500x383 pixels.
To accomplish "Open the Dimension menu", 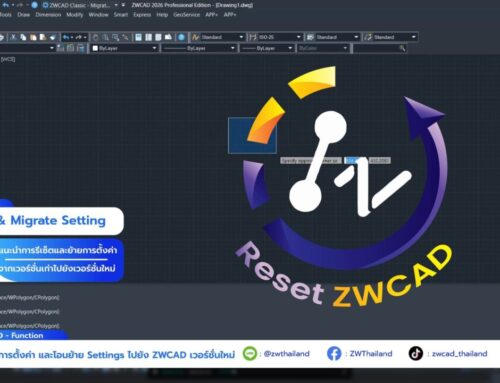I will click(x=48, y=15).
